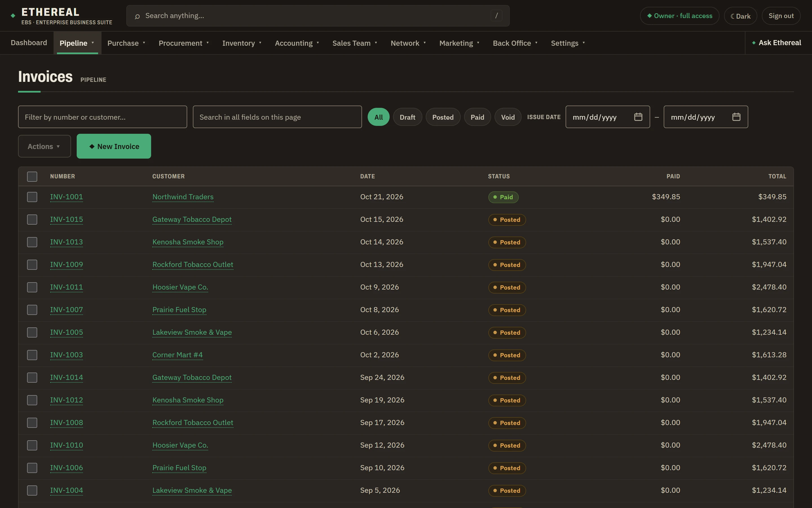
Task: Expand the Accounting menu
Action: (x=297, y=43)
